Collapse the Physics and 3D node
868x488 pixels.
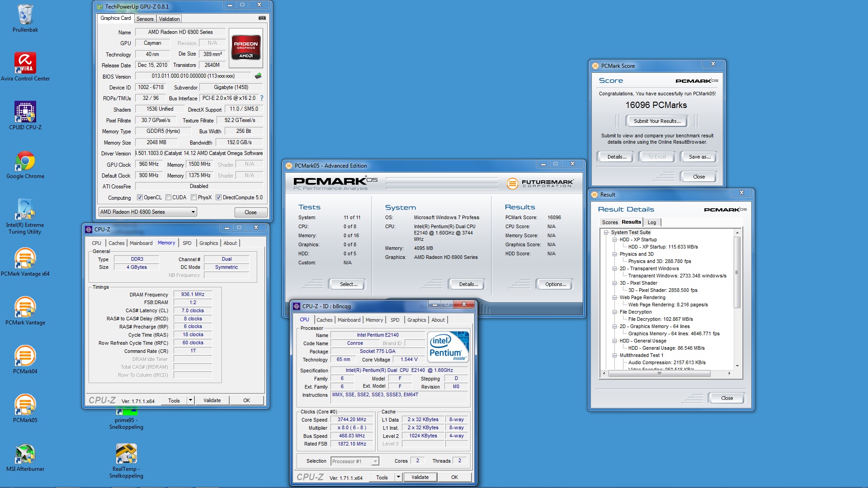615,254
